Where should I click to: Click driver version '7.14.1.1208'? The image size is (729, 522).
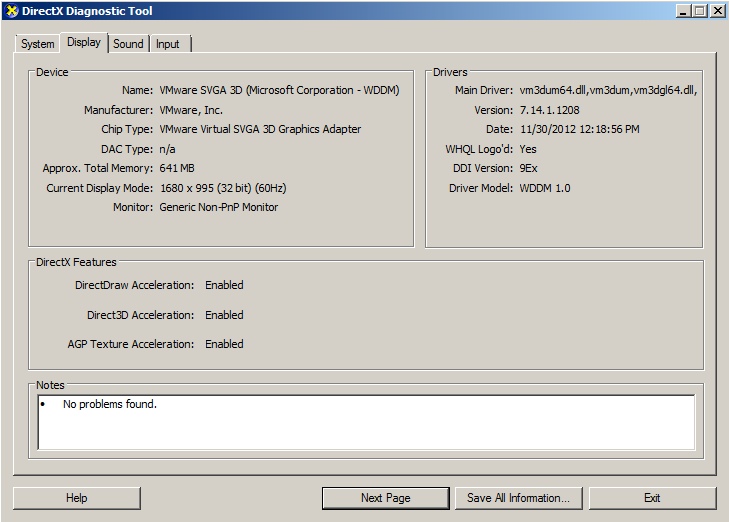[550, 110]
